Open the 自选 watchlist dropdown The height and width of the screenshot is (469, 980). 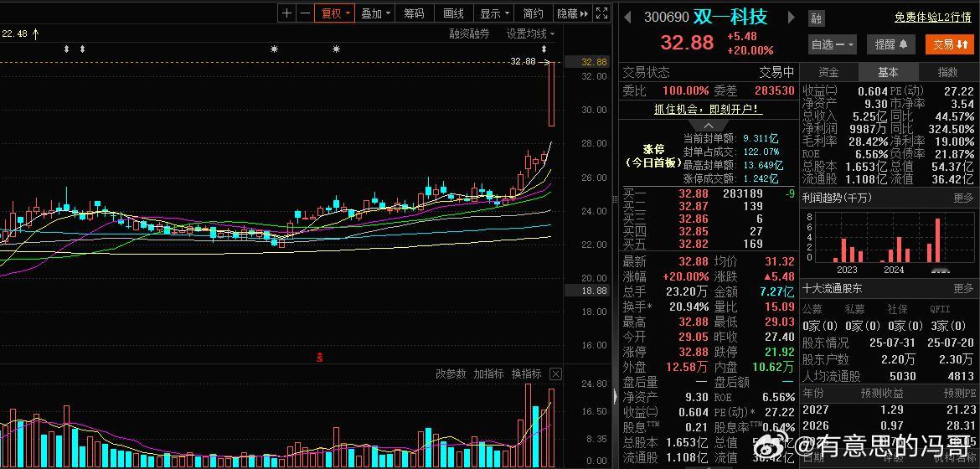tap(833, 44)
